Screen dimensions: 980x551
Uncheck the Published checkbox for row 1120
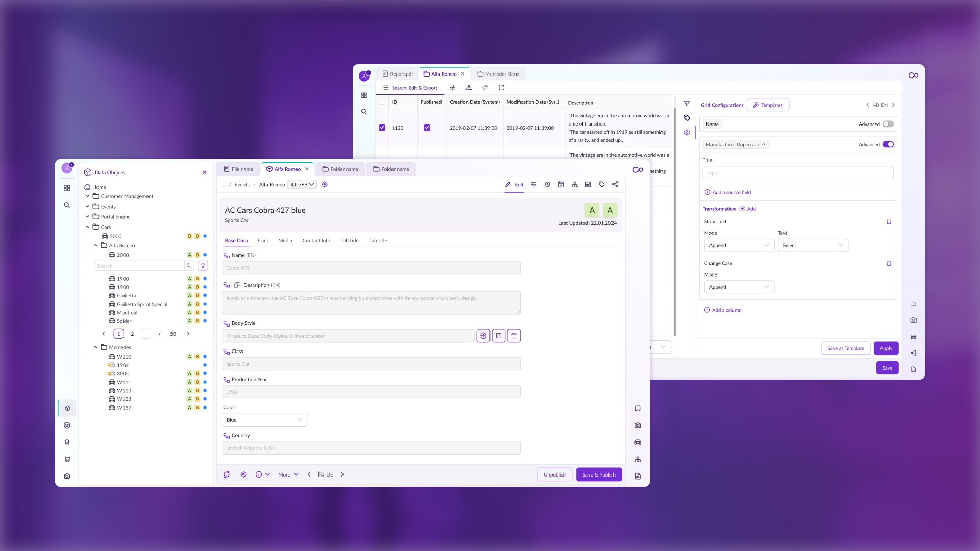(x=427, y=128)
